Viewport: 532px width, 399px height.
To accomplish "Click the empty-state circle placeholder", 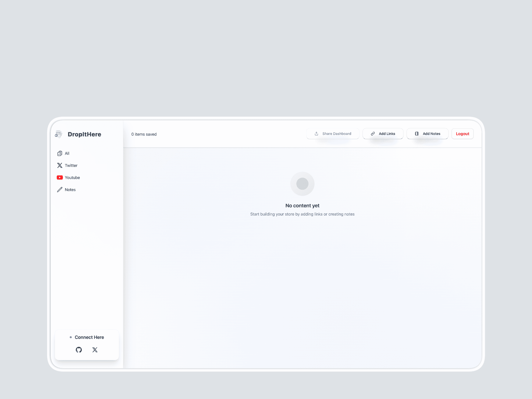I will pyautogui.click(x=302, y=184).
